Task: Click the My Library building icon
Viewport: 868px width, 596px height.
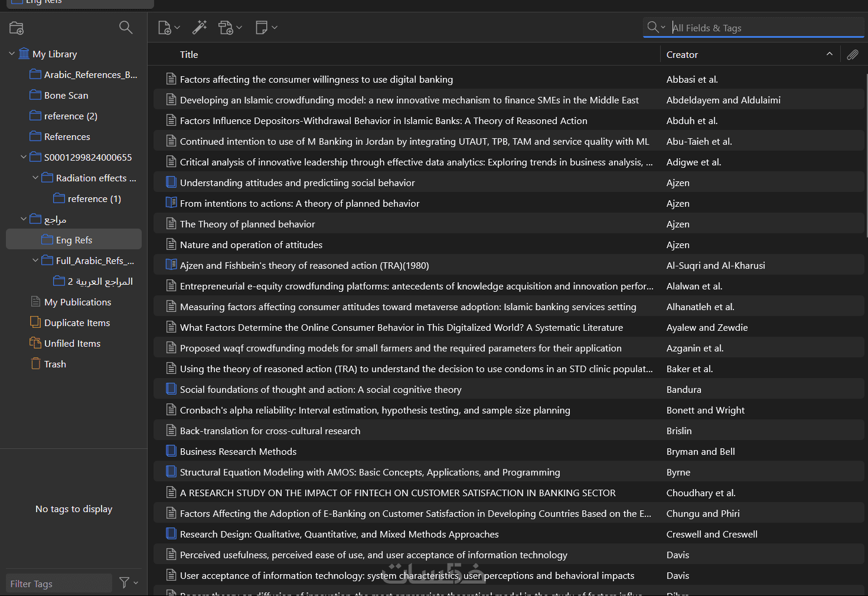Action: pyautogui.click(x=24, y=54)
